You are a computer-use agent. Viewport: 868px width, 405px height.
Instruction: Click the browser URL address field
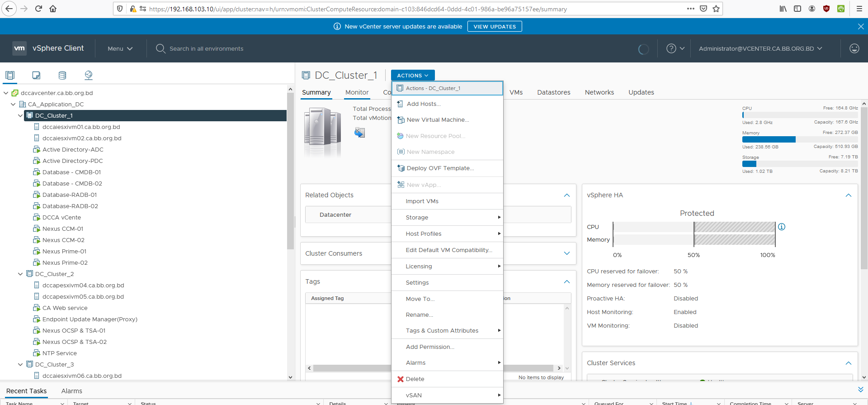click(357, 9)
